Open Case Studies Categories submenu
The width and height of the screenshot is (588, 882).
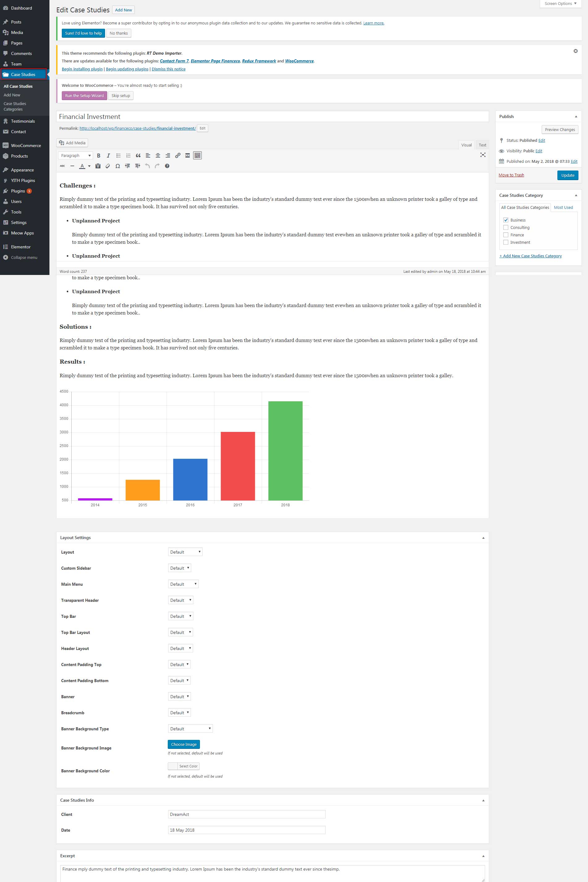(15, 107)
